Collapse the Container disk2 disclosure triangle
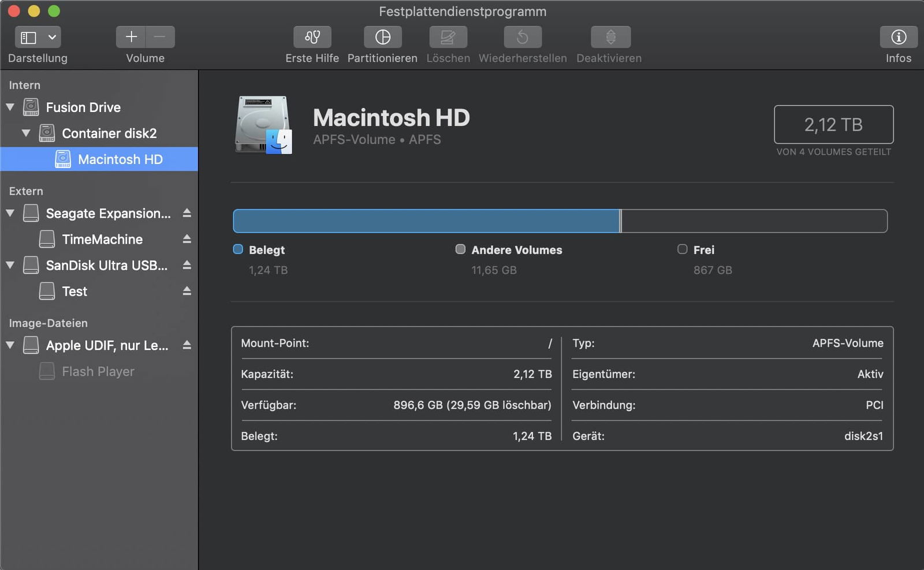The image size is (924, 570). [26, 133]
